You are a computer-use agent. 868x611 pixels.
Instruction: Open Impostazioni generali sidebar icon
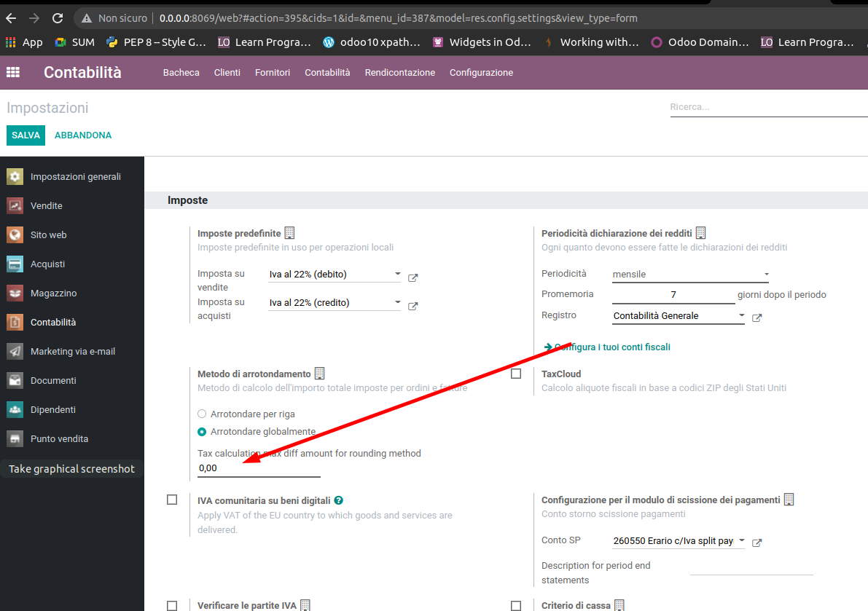tap(15, 176)
